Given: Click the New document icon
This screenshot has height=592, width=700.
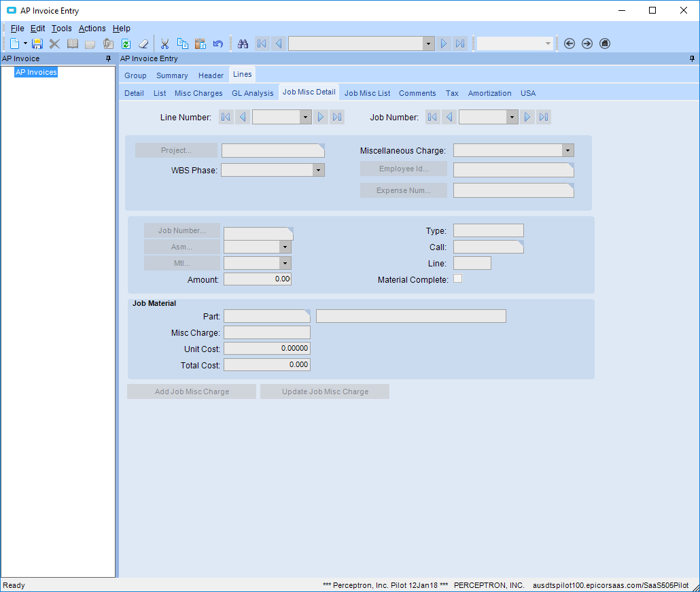Looking at the screenshot, I should (x=15, y=43).
